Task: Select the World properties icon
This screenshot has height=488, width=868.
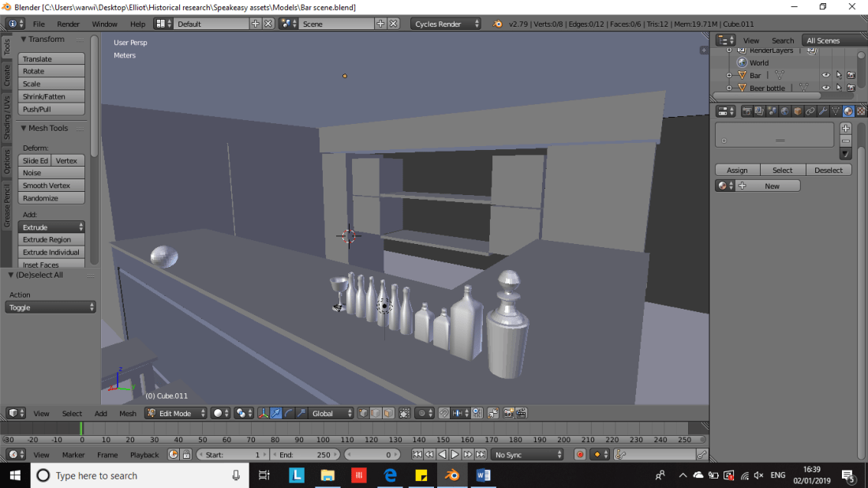Action: point(785,111)
